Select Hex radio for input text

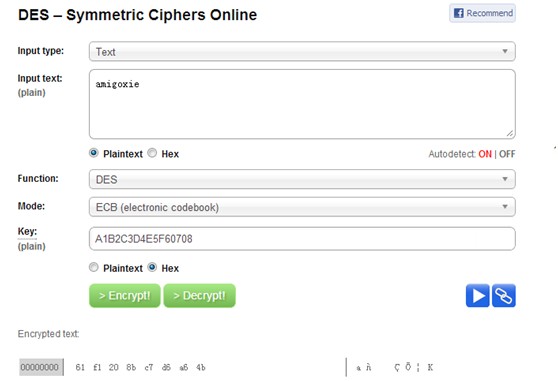coord(152,153)
